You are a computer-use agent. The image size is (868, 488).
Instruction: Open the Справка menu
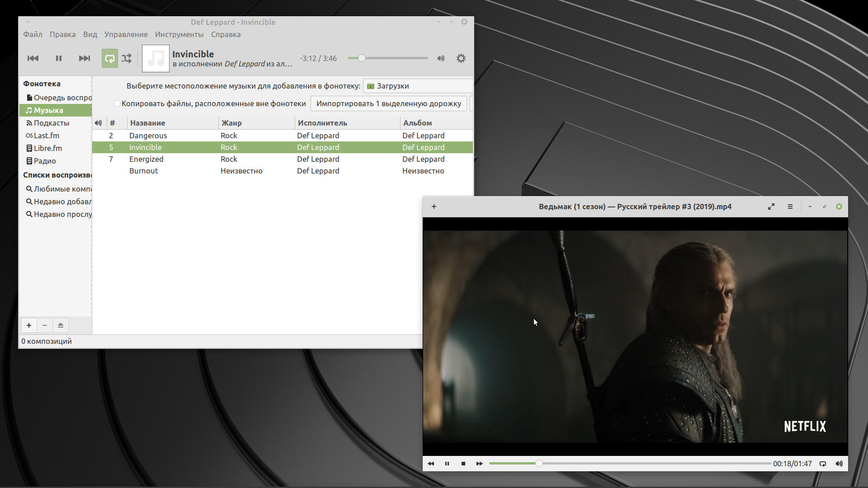click(x=226, y=34)
